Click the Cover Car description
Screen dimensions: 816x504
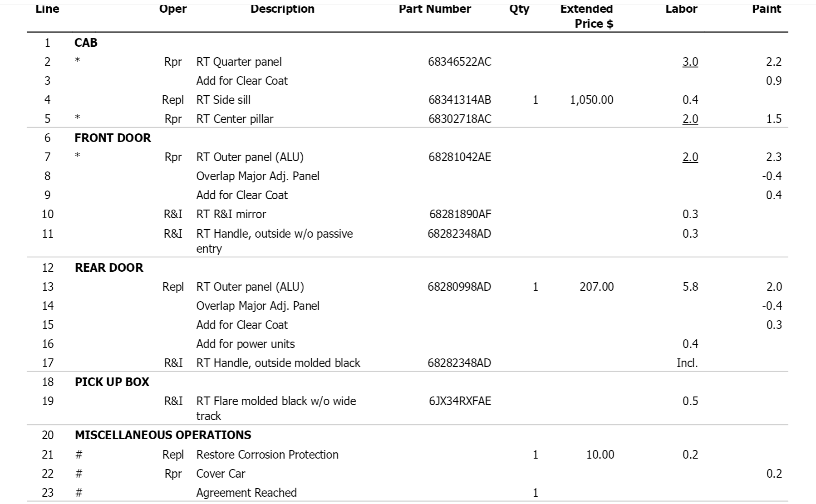click(x=221, y=474)
